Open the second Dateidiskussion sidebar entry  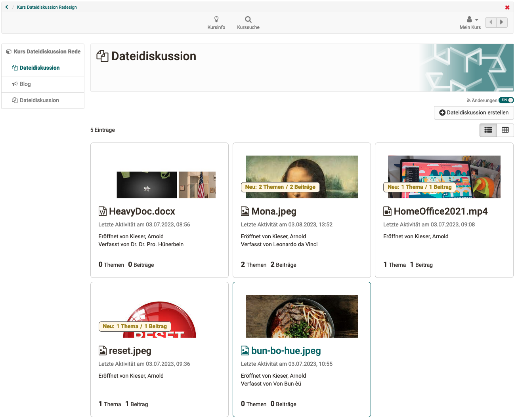point(40,100)
